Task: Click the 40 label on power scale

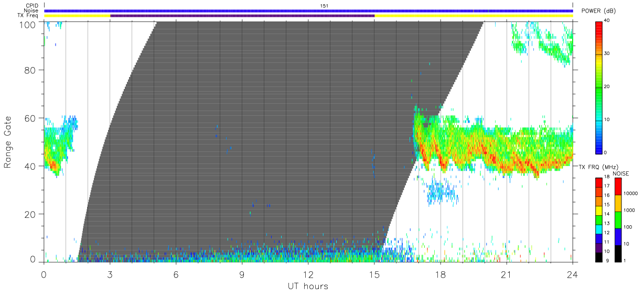Action: point(607,20)
